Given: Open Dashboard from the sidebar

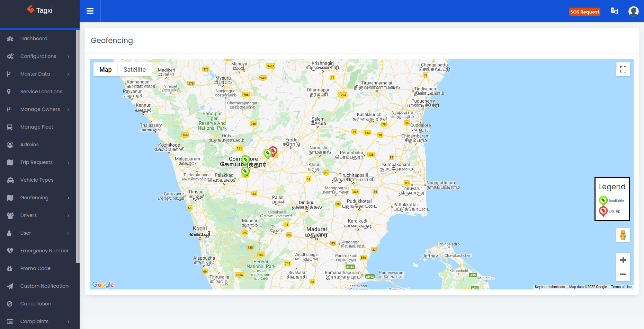Looking at the screenshot, I should coord(34,38).
